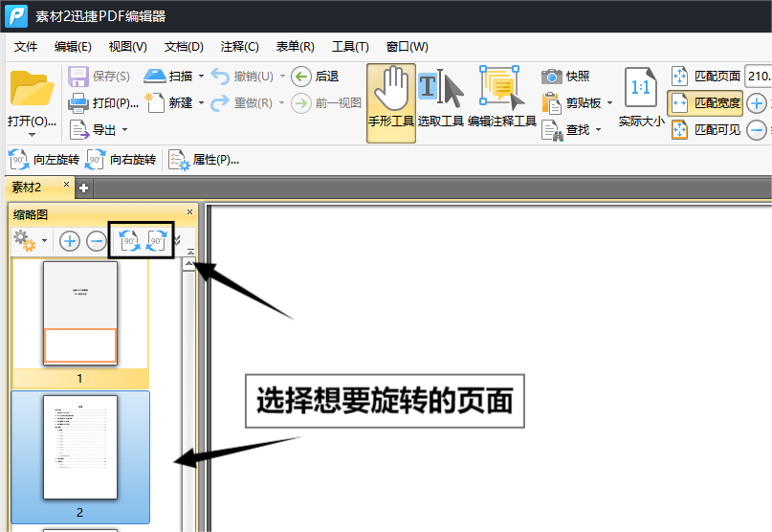The width and height of the screenshot is (772, 532).
Task: Close the 素材2 document tab
Action: (x=66, y=185)
